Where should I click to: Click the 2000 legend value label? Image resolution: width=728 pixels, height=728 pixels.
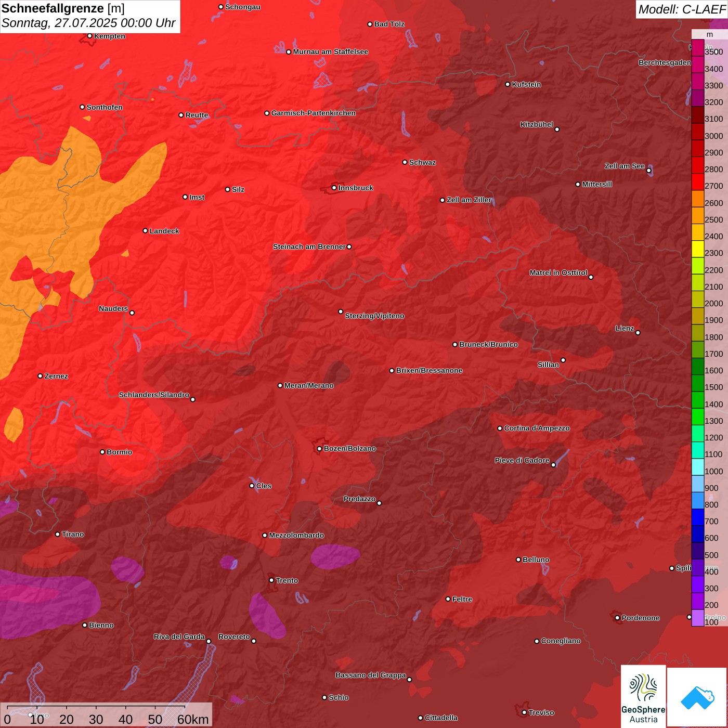coord(714,304)
